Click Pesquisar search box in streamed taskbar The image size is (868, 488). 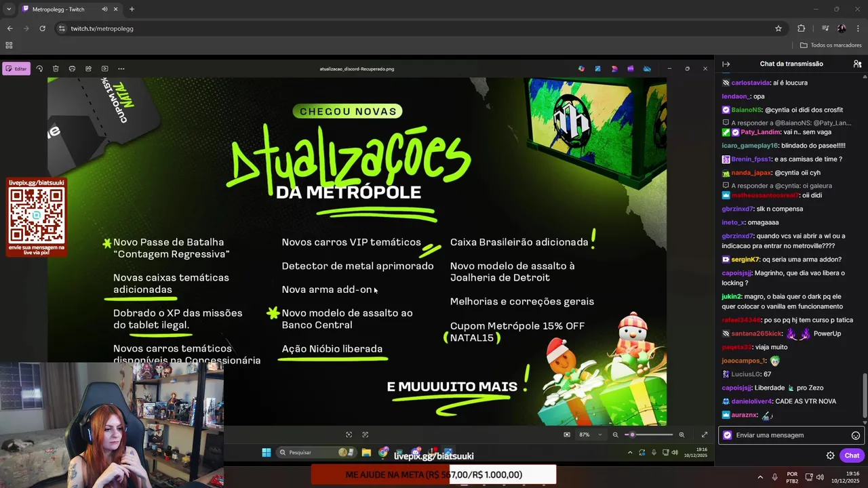(x=316, y=453)
